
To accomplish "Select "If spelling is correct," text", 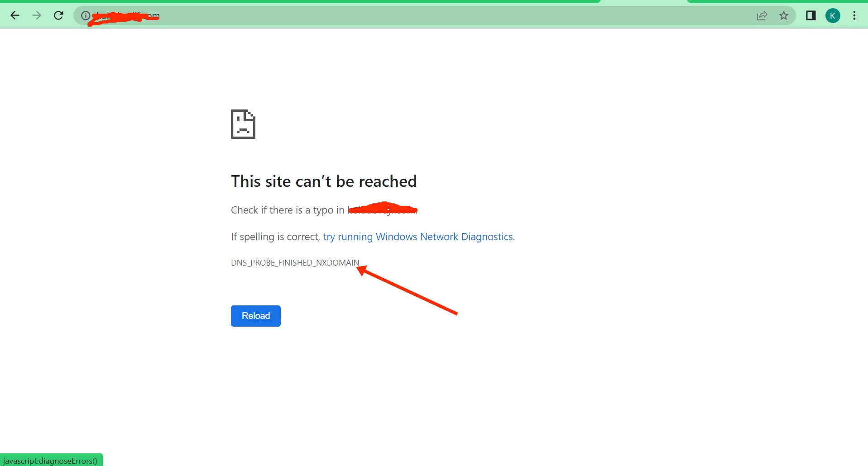I will pos(275,237).
